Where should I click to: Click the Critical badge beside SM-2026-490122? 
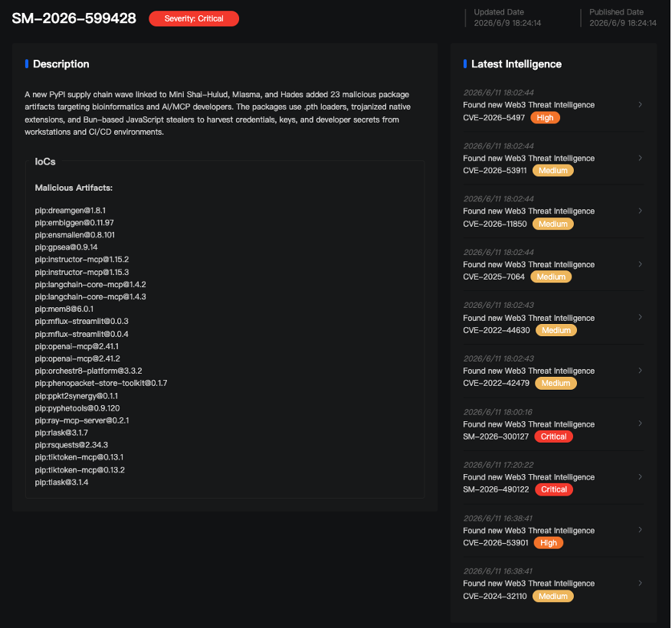(554, 489)
